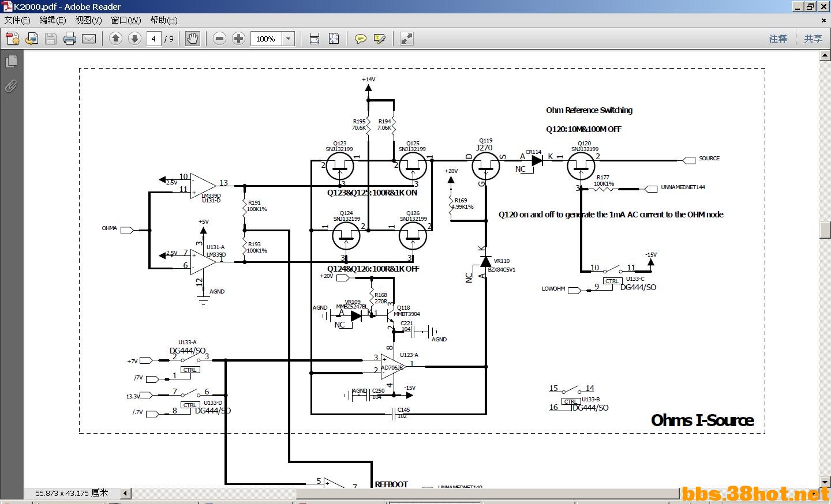Click the page size status text

coord(72,493)
